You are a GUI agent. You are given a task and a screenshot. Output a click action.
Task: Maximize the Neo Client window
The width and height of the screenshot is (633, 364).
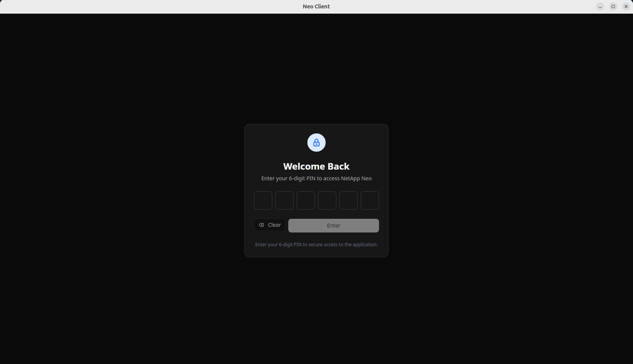[613, 6]
